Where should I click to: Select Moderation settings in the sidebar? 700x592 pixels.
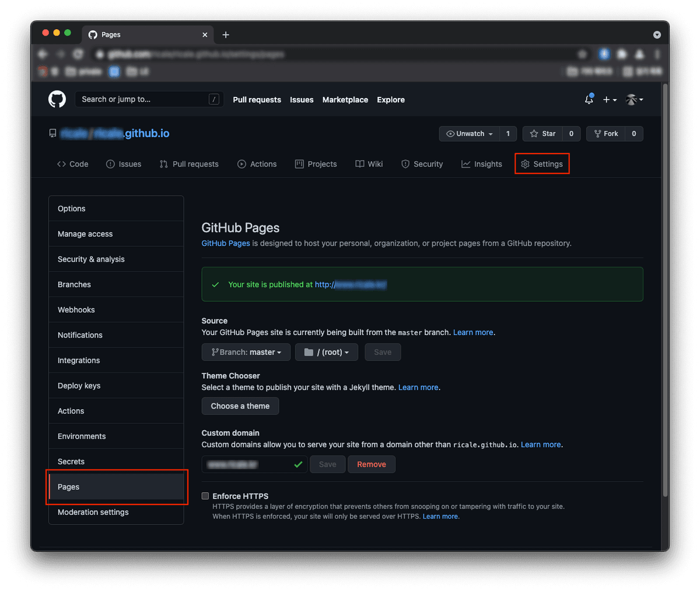click(x=116, y=512)
